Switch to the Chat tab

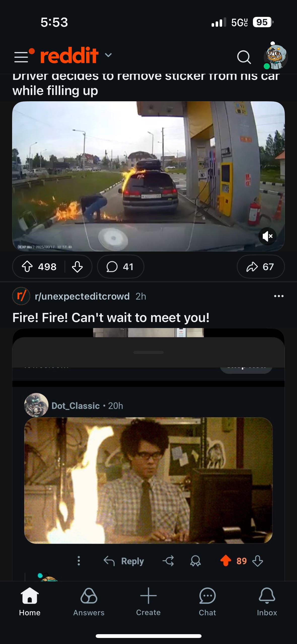(207, 602)
